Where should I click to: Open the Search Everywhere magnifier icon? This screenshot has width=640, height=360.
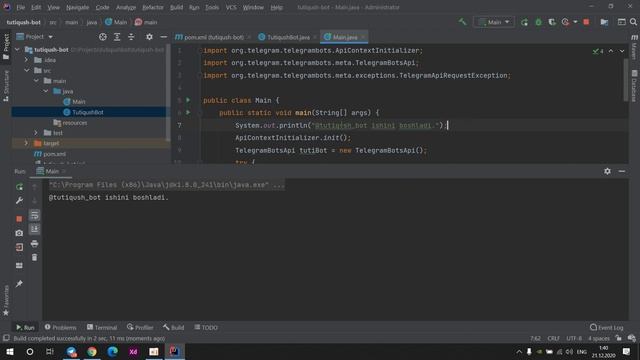click(x=633, y=22)
